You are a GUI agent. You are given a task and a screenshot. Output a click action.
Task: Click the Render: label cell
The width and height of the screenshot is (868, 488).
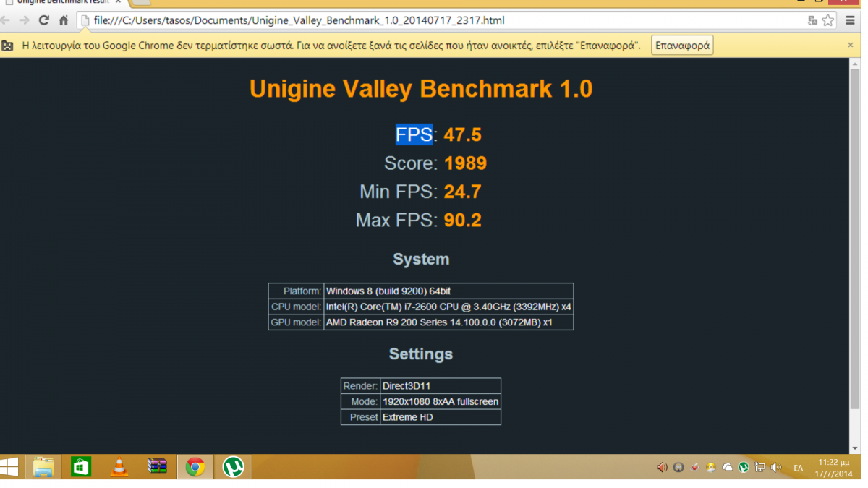point(360,386)
